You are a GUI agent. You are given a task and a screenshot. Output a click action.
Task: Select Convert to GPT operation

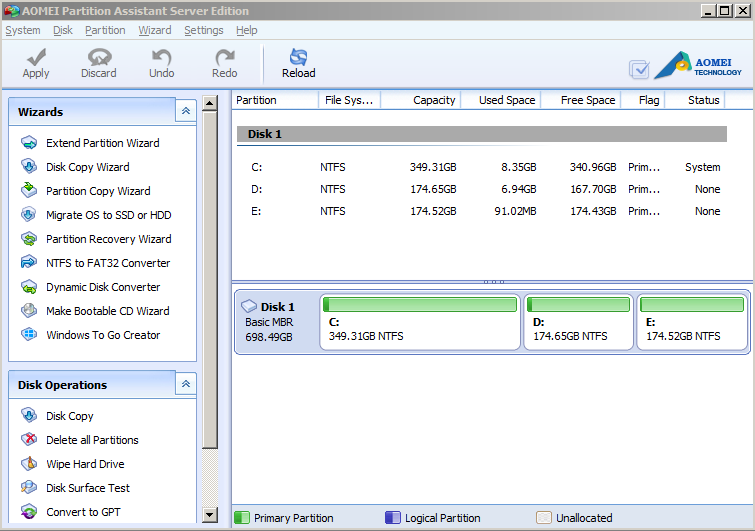(83, 512)
